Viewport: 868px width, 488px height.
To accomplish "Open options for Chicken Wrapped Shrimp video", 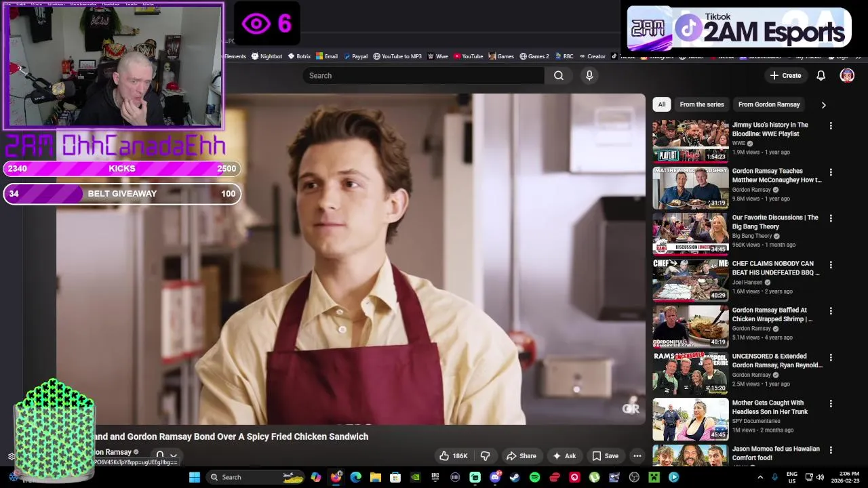I will point(831,311).
